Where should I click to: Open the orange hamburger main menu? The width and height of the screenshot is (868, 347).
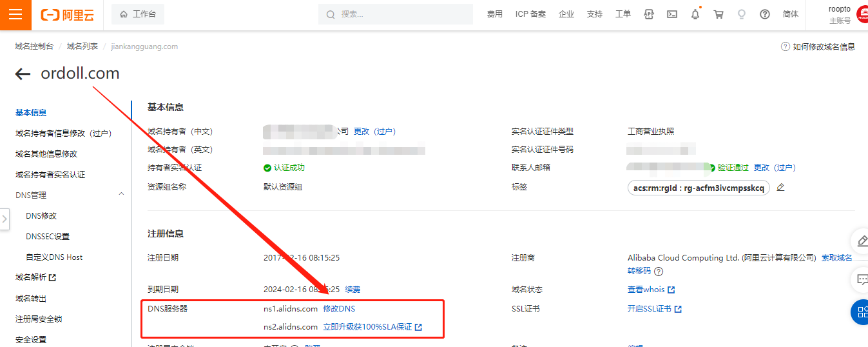pos(15,14)
